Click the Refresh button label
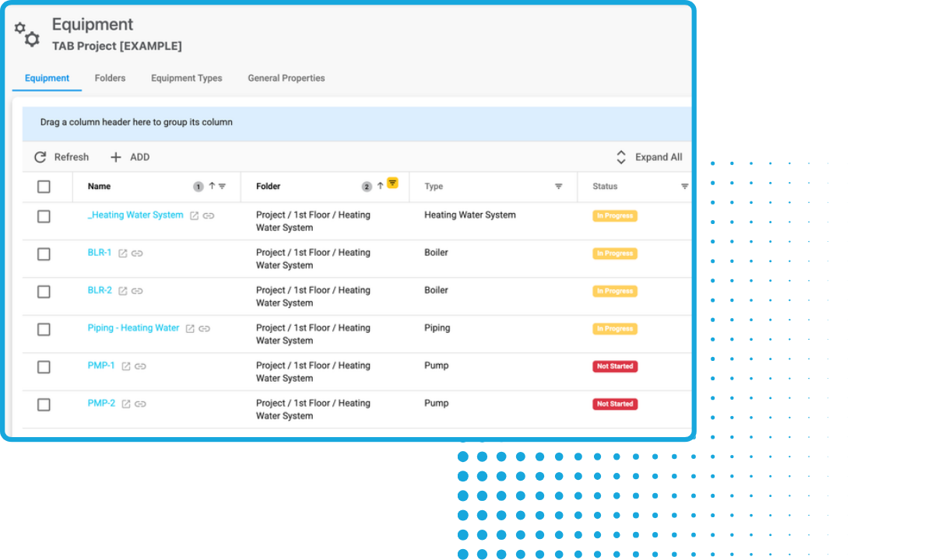This screenshot has width=938, height=560. pyautogui.click(x=72, y=157)
